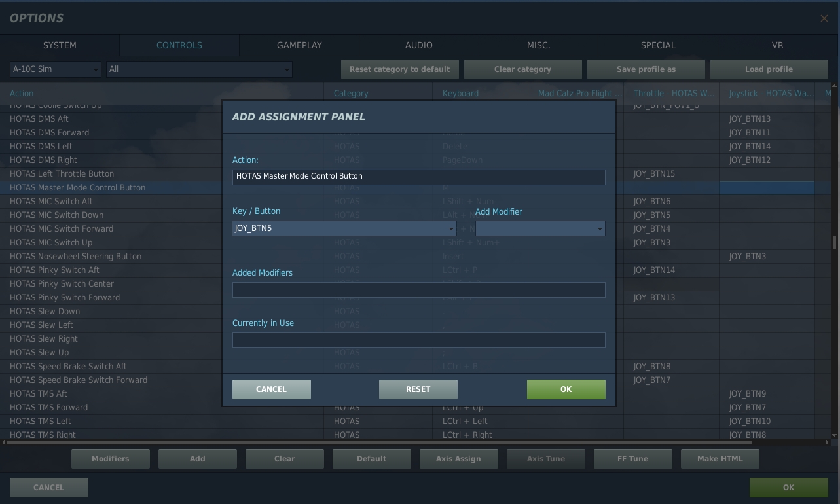
Task: Click LCtrl + Left keyboard cell
Action: click(x=481, y=422)
